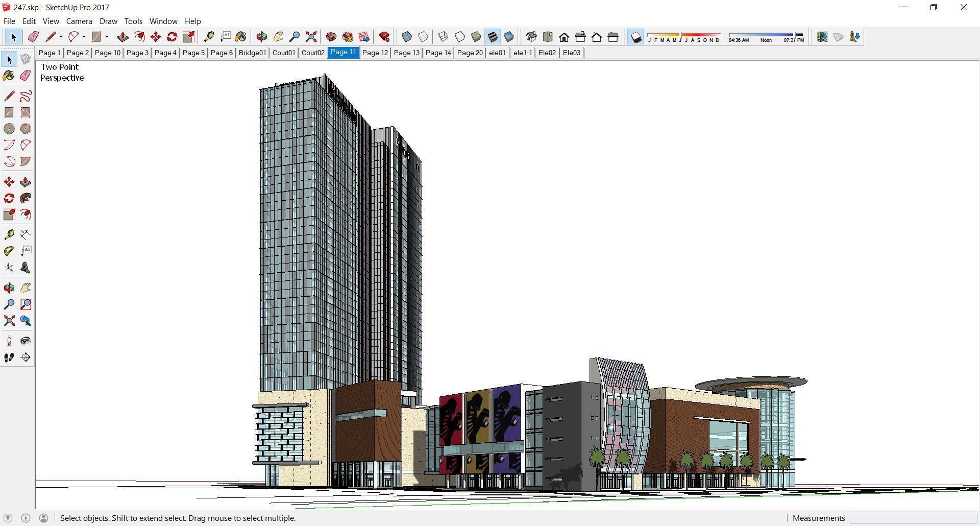This screenshot has width=980, height=526.
Task: Open the Camera menu
Action: point(79,21)
